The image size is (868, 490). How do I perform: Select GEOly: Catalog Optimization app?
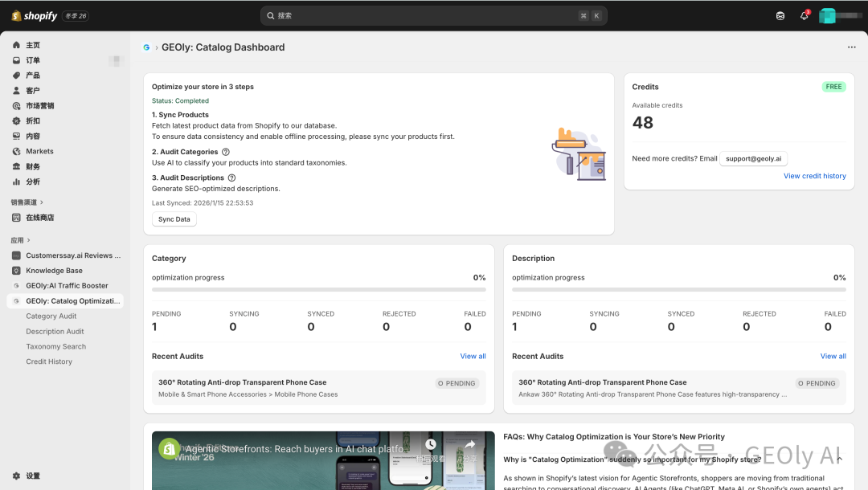pos(65,301)
